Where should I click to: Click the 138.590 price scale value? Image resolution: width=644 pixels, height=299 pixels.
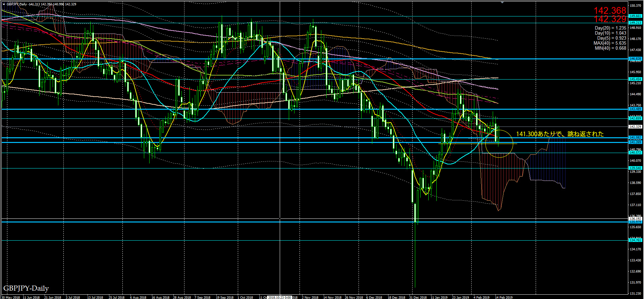[635, 183]
